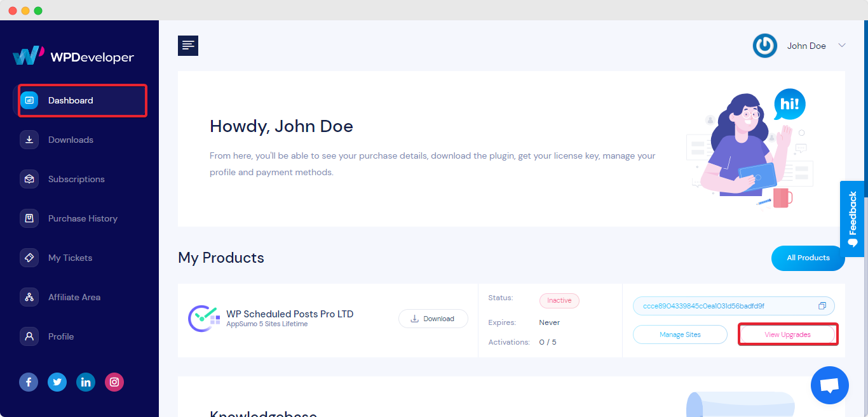The width and height of the screenshot is (868, 417).
Task: Click the Subscriptions envelope icon
Action: [x=29, y=179]
